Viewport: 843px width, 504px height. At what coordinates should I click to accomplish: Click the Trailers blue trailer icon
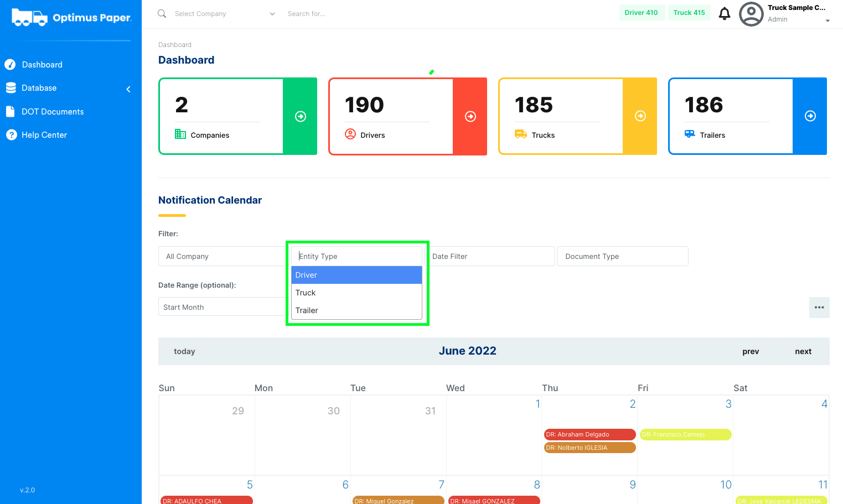pos(690,134)
